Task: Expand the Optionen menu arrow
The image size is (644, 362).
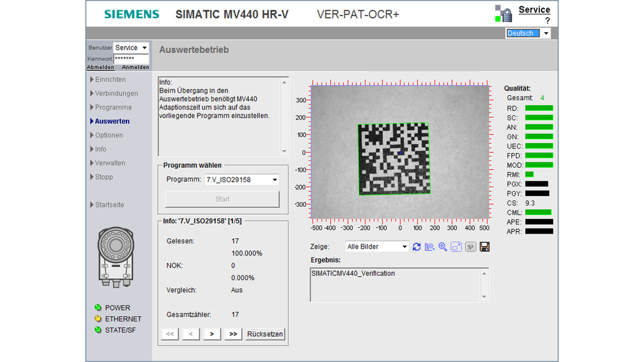Action: coord(92,135)
